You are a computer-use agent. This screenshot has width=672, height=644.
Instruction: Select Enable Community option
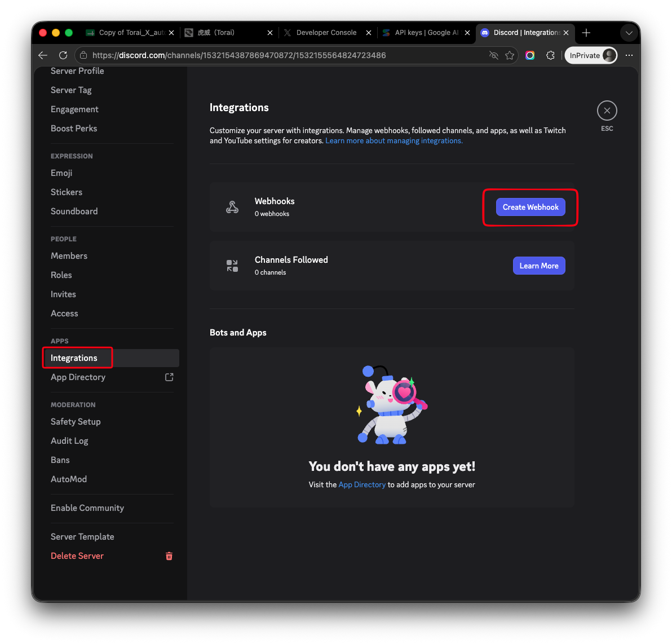[87, 508]
